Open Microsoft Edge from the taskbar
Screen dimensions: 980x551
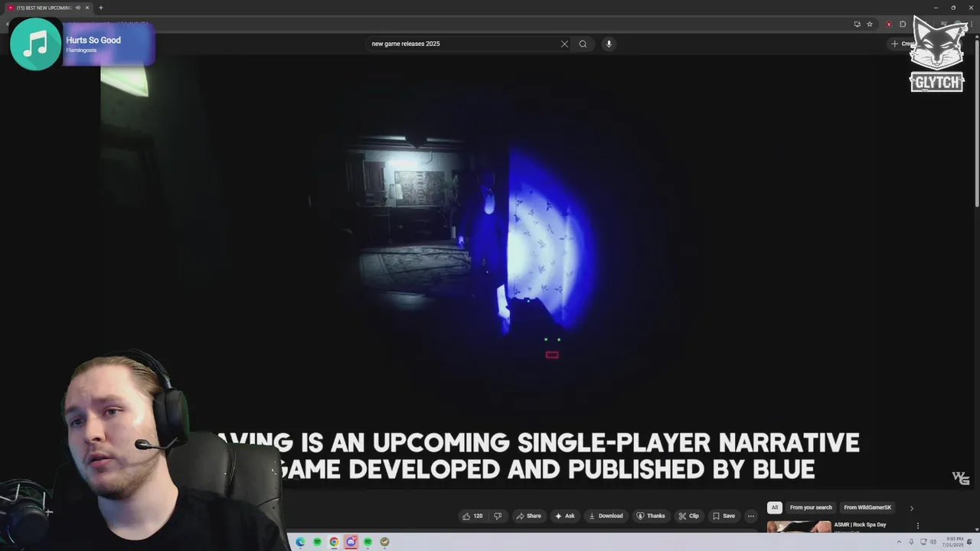(x=300, y=542)
